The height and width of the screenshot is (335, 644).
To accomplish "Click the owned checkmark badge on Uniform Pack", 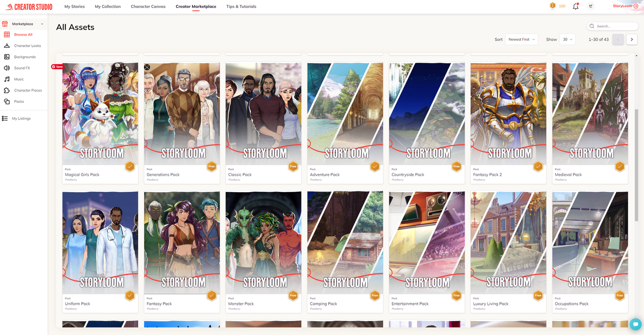I will point(130,296).
